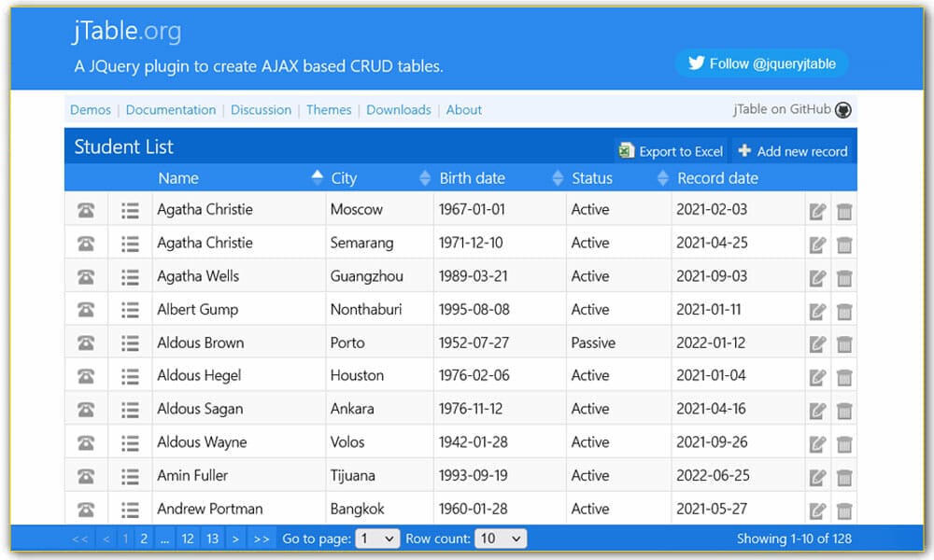Viewport: 934px width, 560px height.
Task: Open list icon for Albert Gump row
Action: [x=130, y=310]
